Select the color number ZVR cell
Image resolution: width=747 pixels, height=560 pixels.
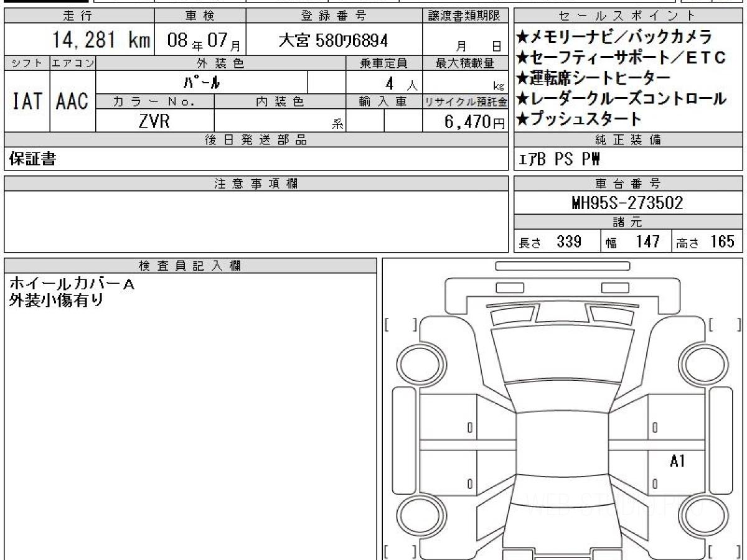[154, 121]
